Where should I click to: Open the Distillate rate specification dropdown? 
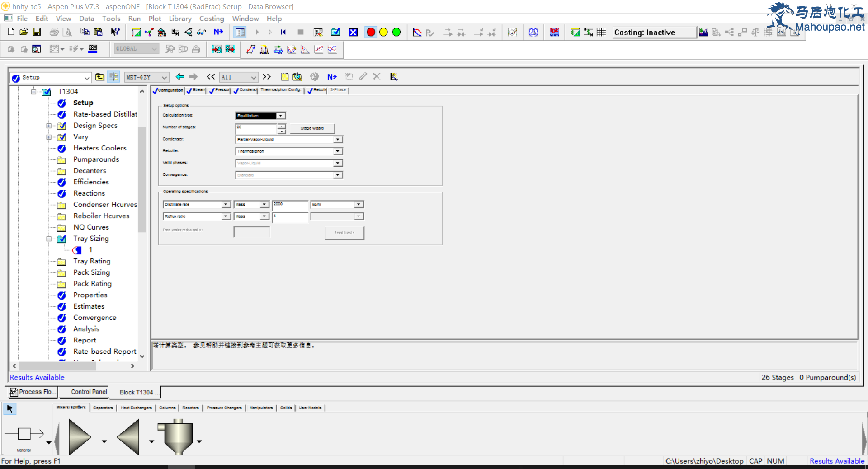(226, 205)
